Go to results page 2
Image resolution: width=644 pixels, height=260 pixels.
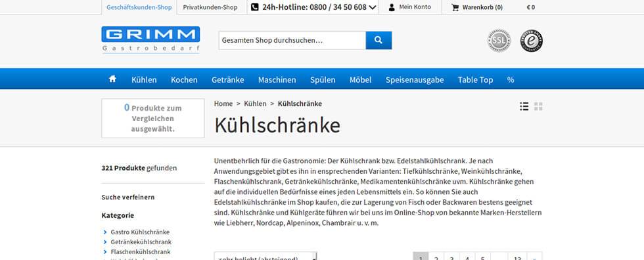[436, 256]
